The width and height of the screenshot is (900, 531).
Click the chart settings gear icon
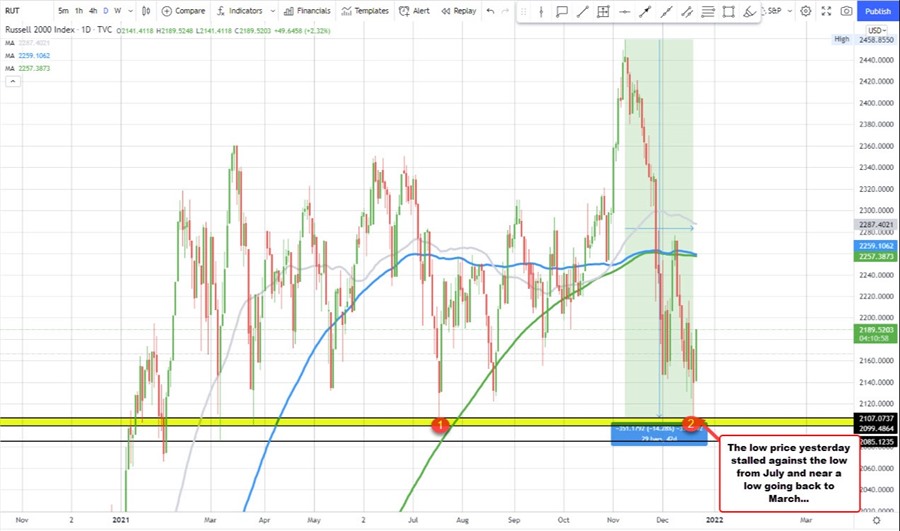tap(806, 11)
